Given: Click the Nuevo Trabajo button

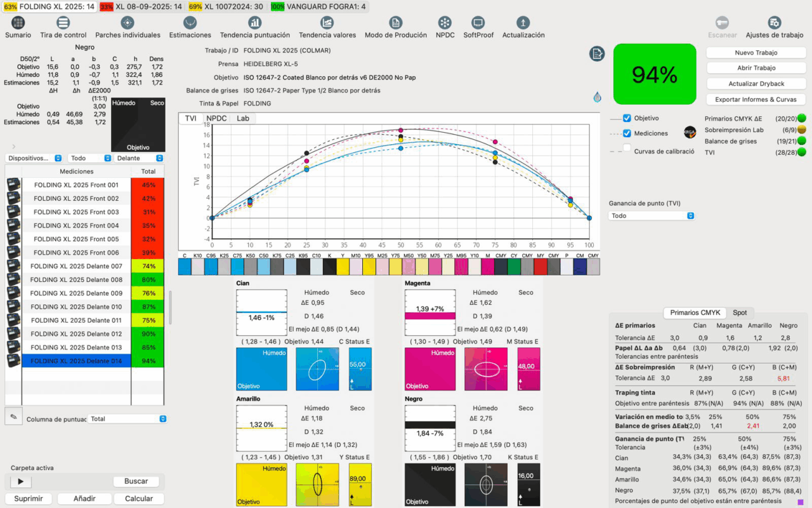Looking at the screenshot, I should (x=756, y=53).
